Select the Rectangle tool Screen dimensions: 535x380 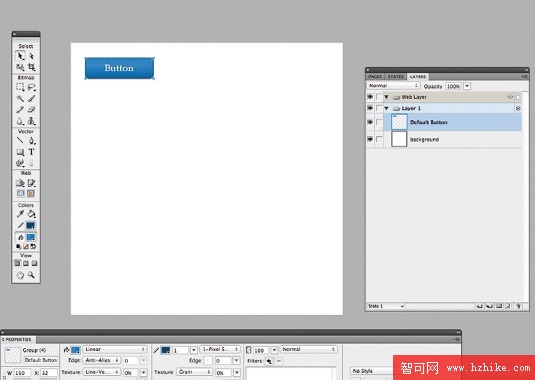[x=20, y=152]
